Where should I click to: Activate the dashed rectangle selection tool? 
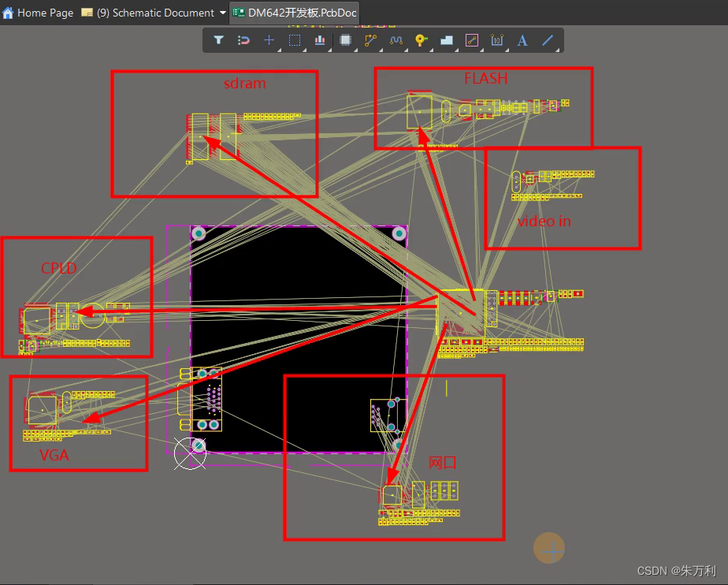[295, 40]
